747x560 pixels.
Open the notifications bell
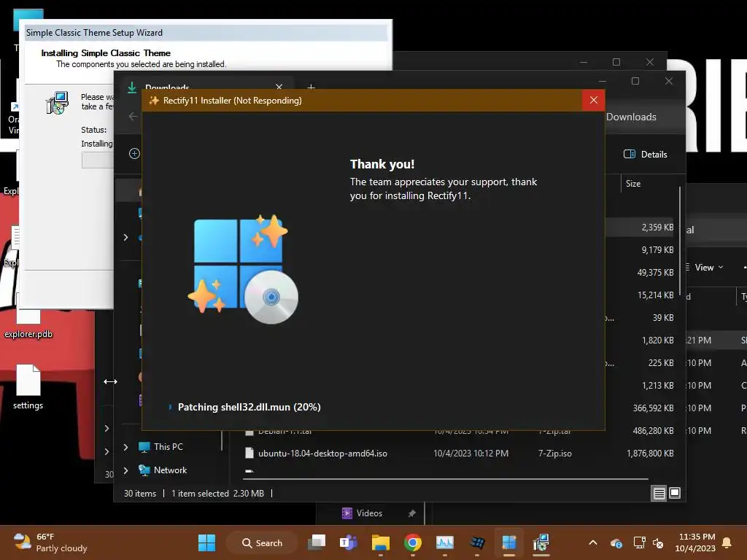[727, 542]
